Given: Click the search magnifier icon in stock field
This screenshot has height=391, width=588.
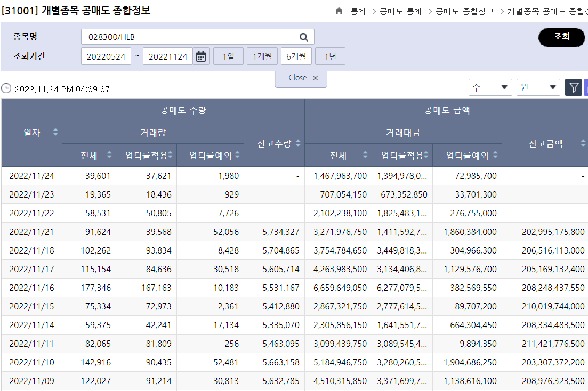Looking at the screenshot, I should [304, 37].
